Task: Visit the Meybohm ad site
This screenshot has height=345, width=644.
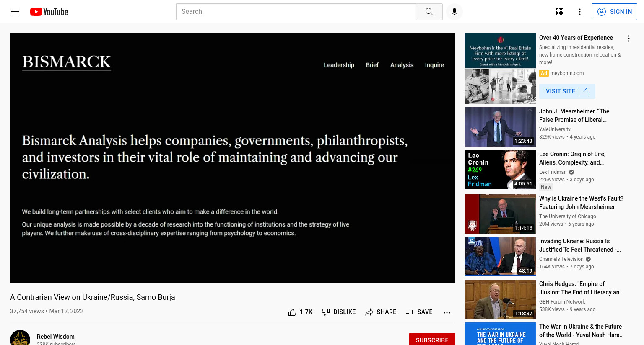Action: [567, 91]
